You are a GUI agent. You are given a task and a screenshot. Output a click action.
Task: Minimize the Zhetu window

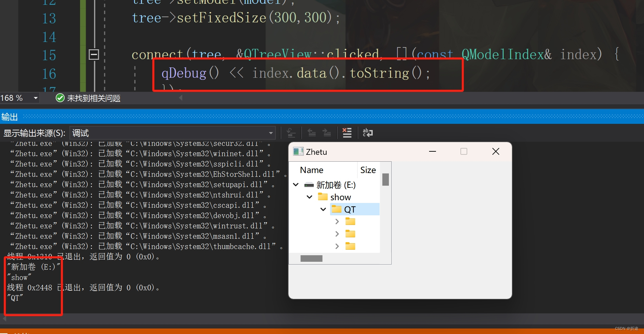click(433, 151)
